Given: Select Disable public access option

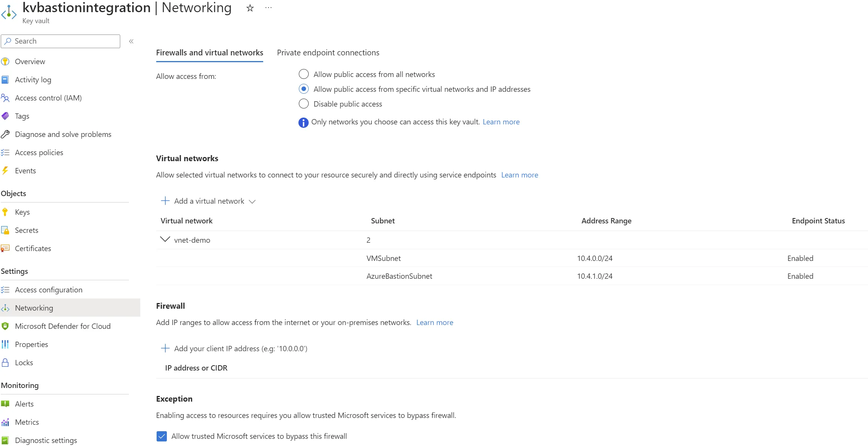Looking at the screenshot, I should pos(304,104).
